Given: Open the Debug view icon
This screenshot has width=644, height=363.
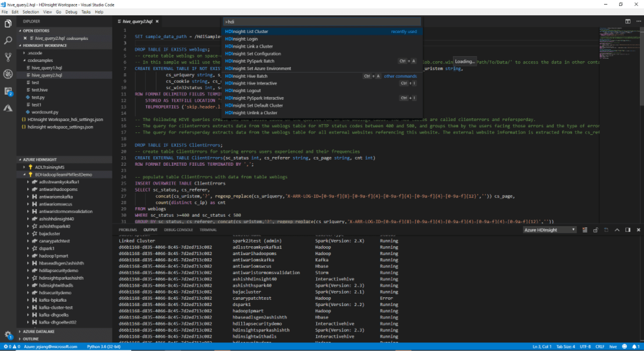Looking at the screenshot, I should click(8, 74).
